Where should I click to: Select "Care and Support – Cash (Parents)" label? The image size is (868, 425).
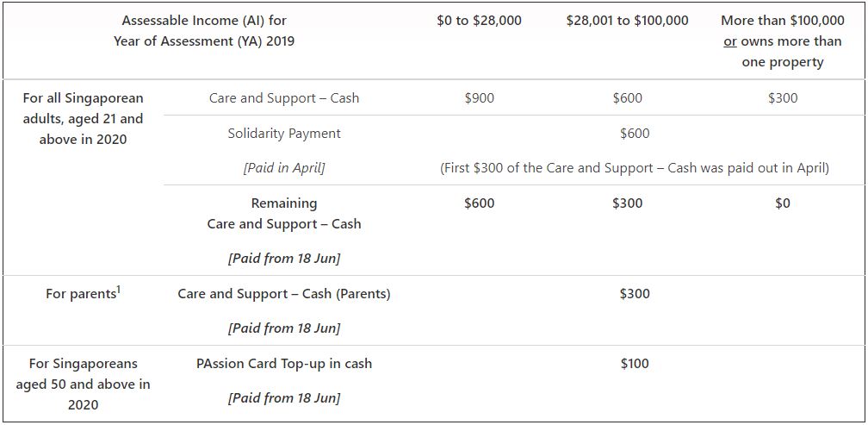pyautogui.click(x=284, y=294)
